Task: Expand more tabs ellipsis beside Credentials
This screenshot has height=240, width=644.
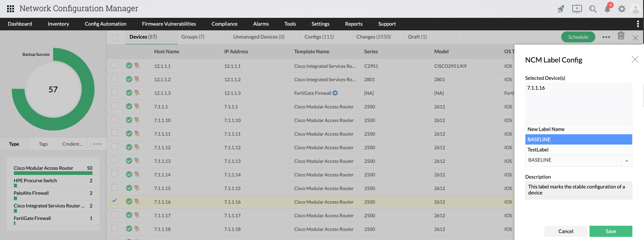Action: [97, 144]
